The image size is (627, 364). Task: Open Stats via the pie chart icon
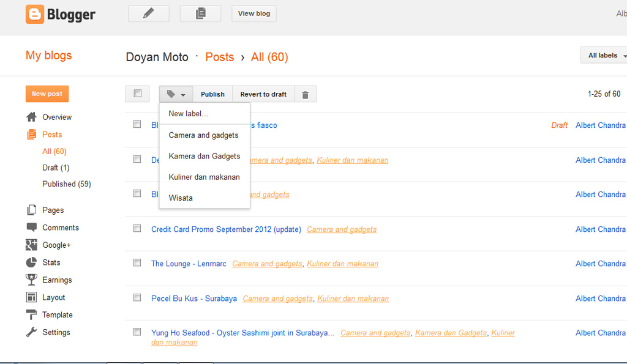(x=32, y=262)
